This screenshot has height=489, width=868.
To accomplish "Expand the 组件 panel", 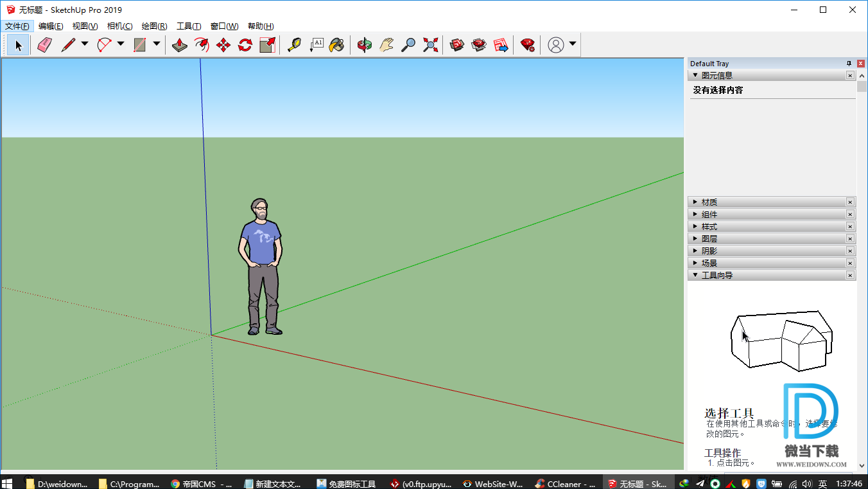I will point(695,215).
